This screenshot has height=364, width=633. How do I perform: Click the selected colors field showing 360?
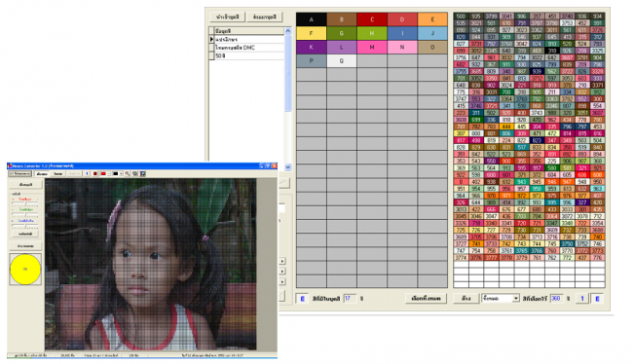(x=557, y=298)
